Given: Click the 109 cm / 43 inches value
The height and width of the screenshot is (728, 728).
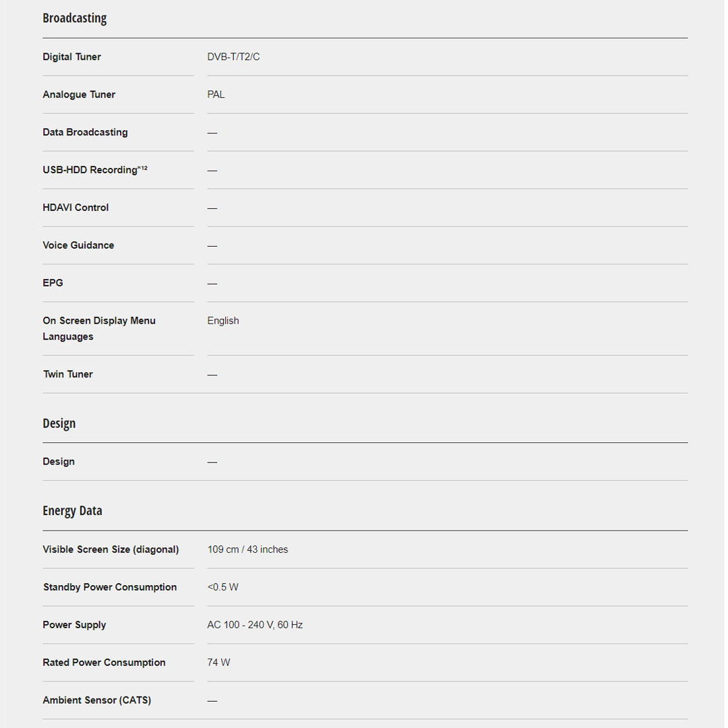Looking at the screenshot, I should [247, 549].
